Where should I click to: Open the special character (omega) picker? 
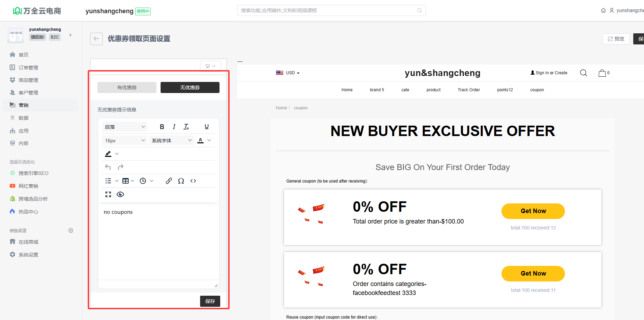[x=181, y=181]
